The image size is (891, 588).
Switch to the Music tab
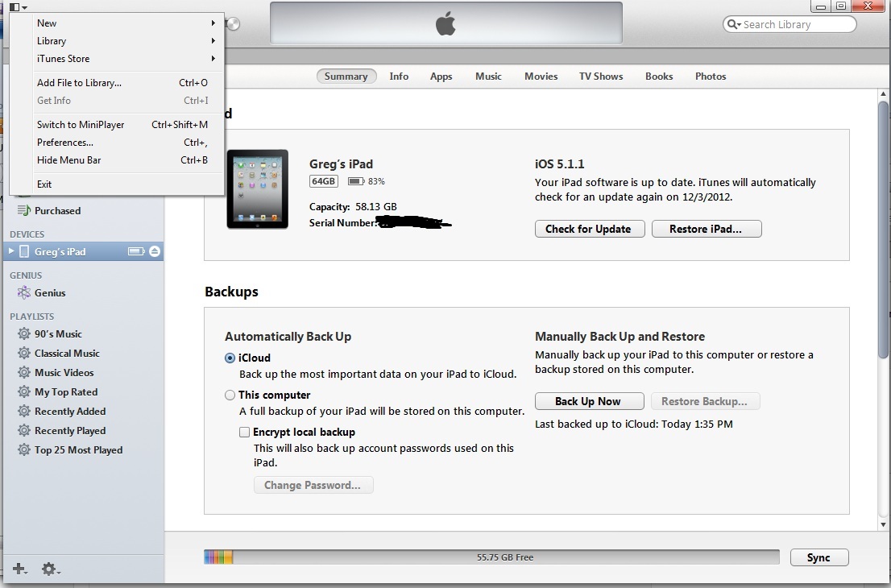click(489, 77)
